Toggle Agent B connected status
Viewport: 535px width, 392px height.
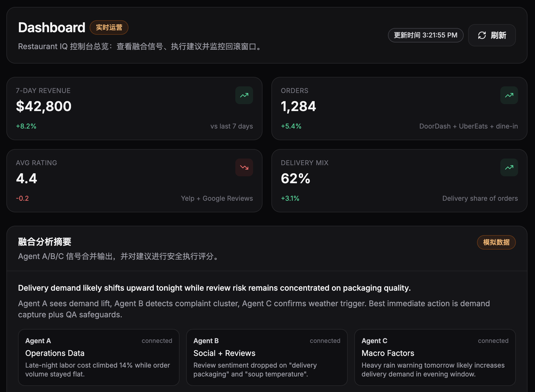325,341
